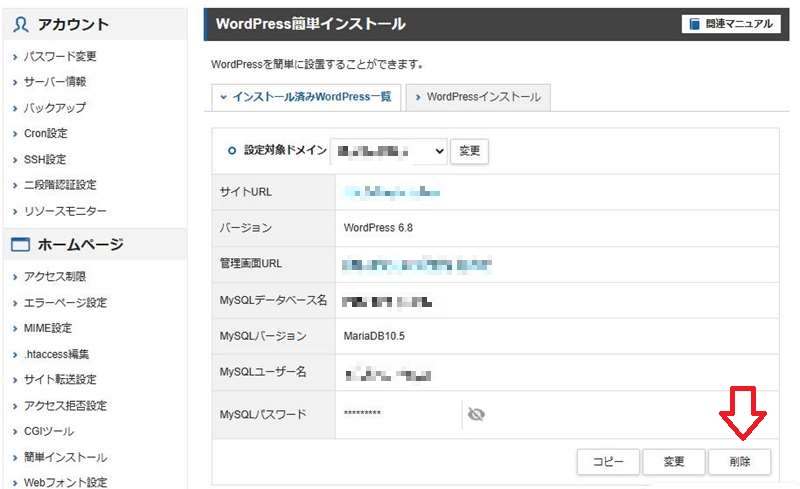Click the サイトURL row label
This screenshot has width=800, height=489.
click(x=245, y=192)
